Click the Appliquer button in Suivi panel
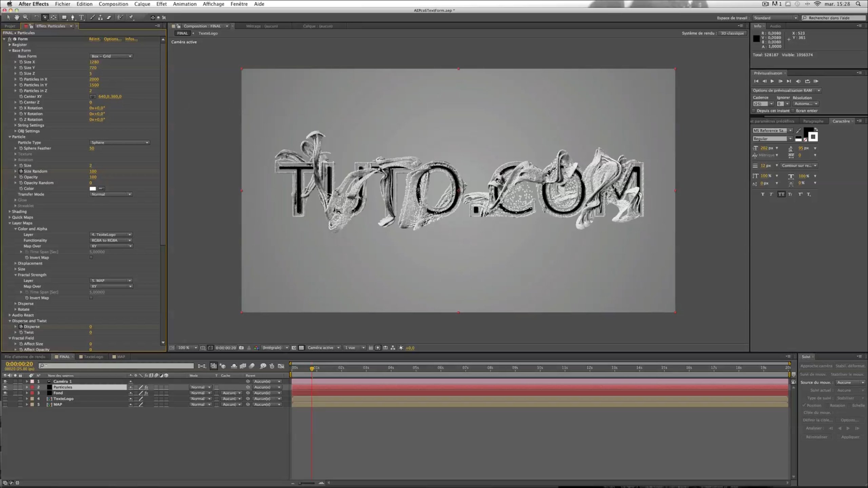Image resolution: width=868 pixels, height=488 pixels. coord(850,437)
